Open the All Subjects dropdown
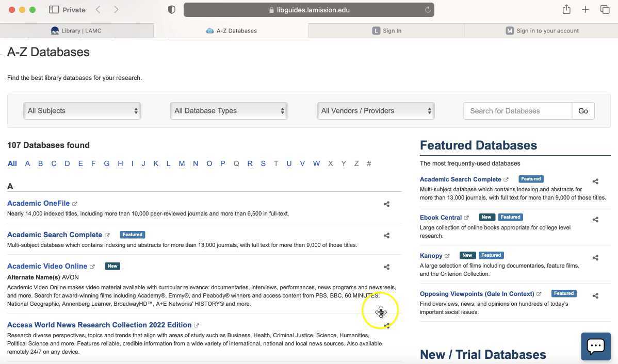The width and height of the screenshot is (618, 364). point(82,110)
